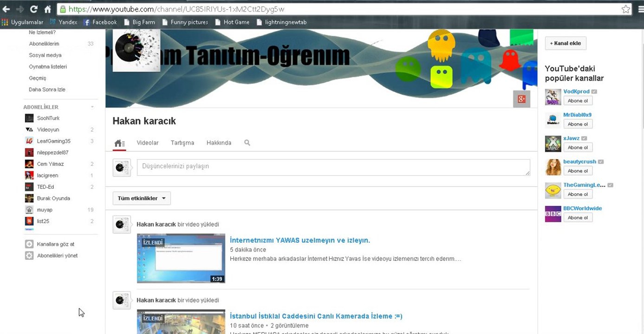Subscribe to MrDiabl0x9 with Abone ol
The width and height of the screenshot is (644, 334).
click(578, 124)
